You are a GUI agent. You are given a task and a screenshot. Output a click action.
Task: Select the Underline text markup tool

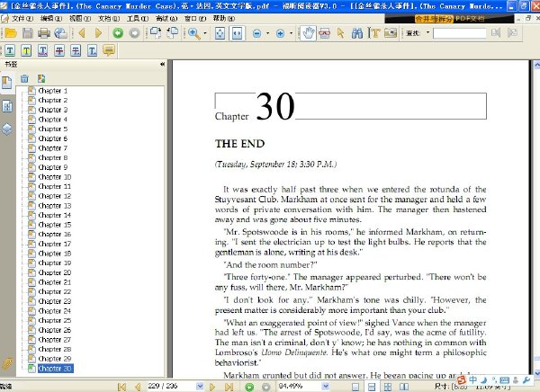(10, 51)
